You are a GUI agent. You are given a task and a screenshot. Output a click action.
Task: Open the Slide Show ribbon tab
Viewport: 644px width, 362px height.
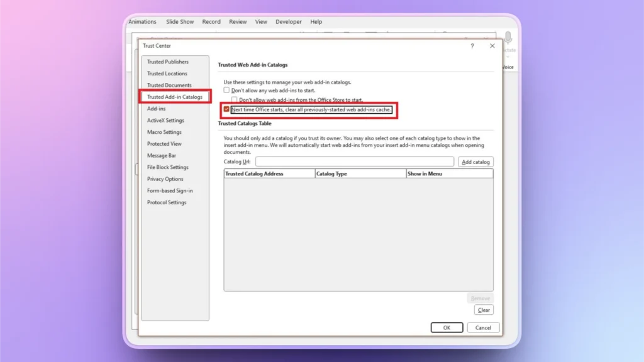[x=180, y=21]
